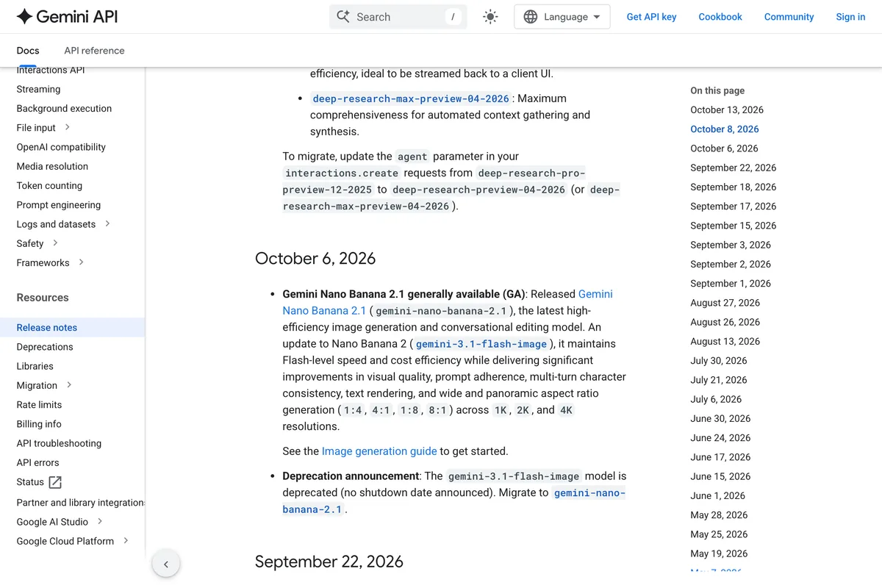Jump to September 2, 2026 entry
The width and height of the screenshot is (882, 588).
(x=731, y=264)
